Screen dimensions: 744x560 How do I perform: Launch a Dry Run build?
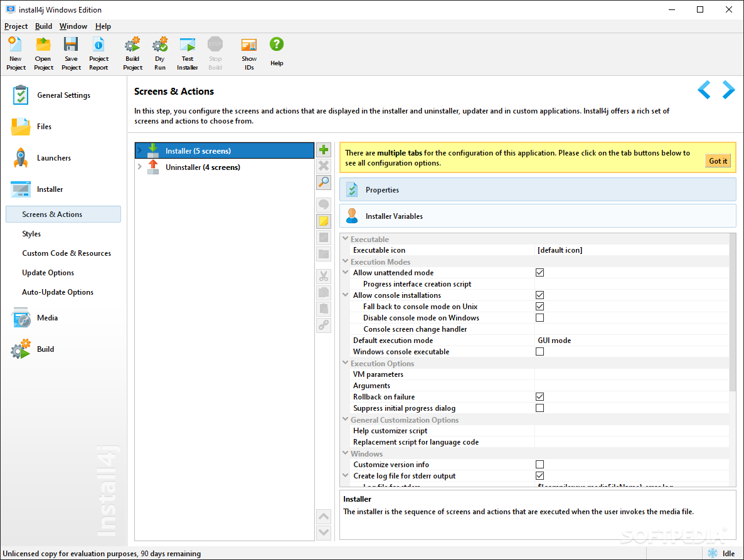[160, 53]
